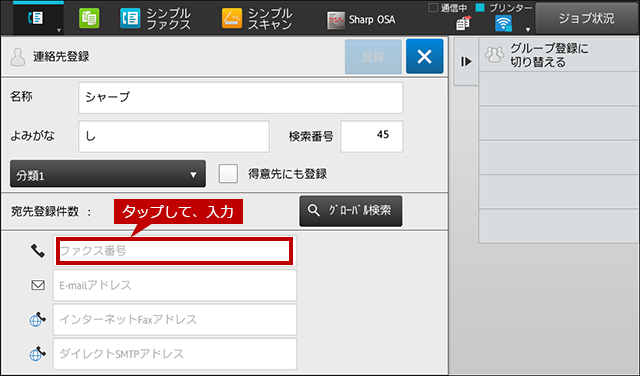Switch to グループ登録 group registration
Viewport: 640px width, 376px height.
click(x=558, y=55)
